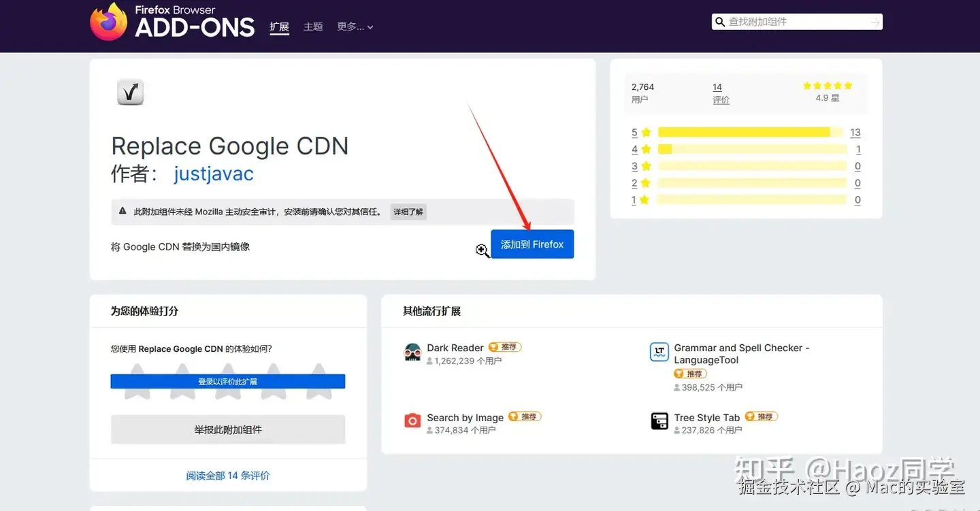
Task: Click the 3 star rating row label
Action: pos(641,166)
